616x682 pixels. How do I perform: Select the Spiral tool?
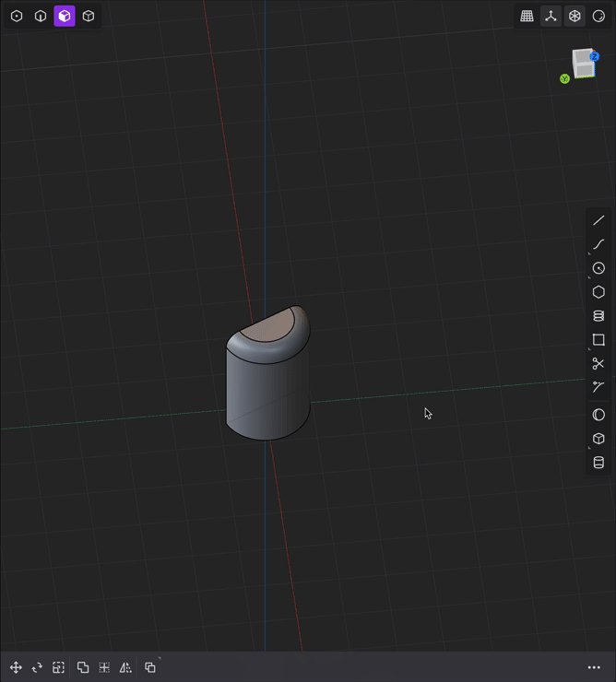pos(598,316)
